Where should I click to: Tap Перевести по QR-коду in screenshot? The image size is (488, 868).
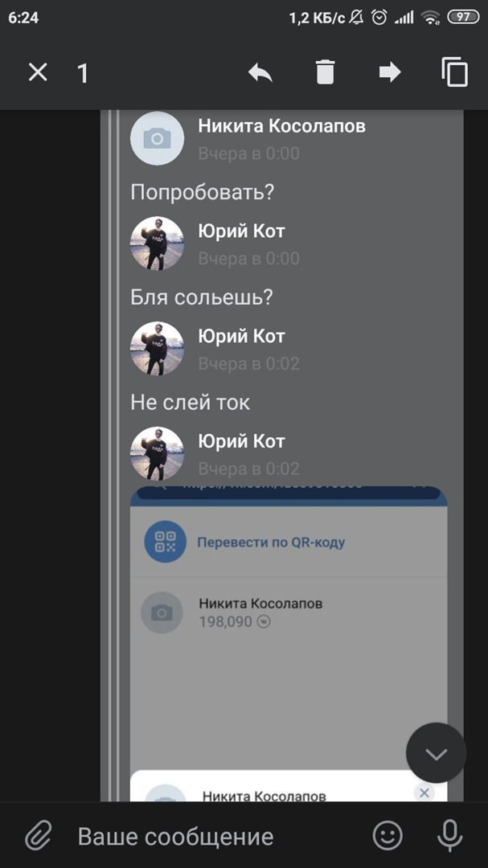click(x=271, y=542)
